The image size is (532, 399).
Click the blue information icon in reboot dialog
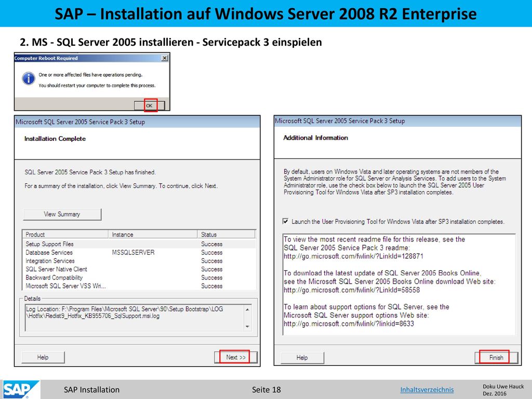[29, 79]
